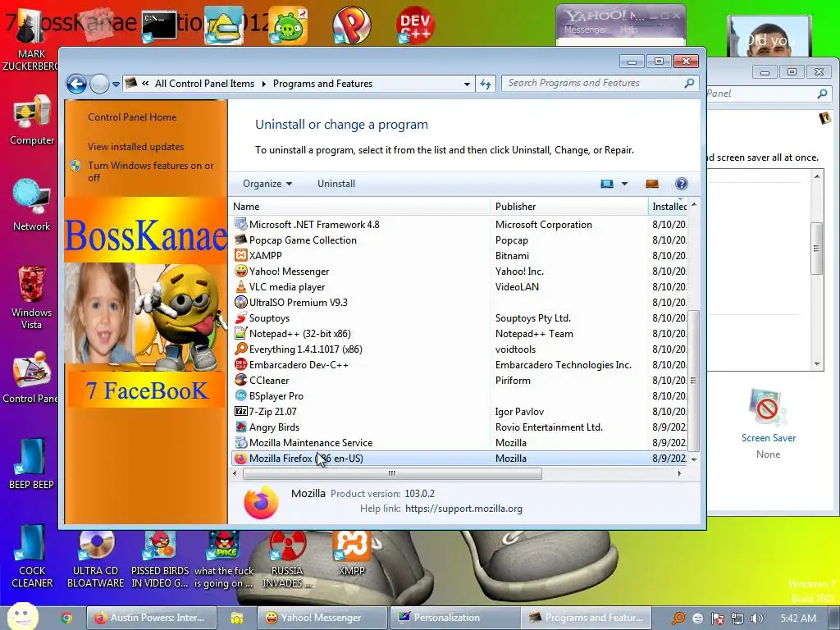The width and height of the screenshot is (840, 630).
Task: Click the Uninstall toolbar button
Action: [336, 184]
